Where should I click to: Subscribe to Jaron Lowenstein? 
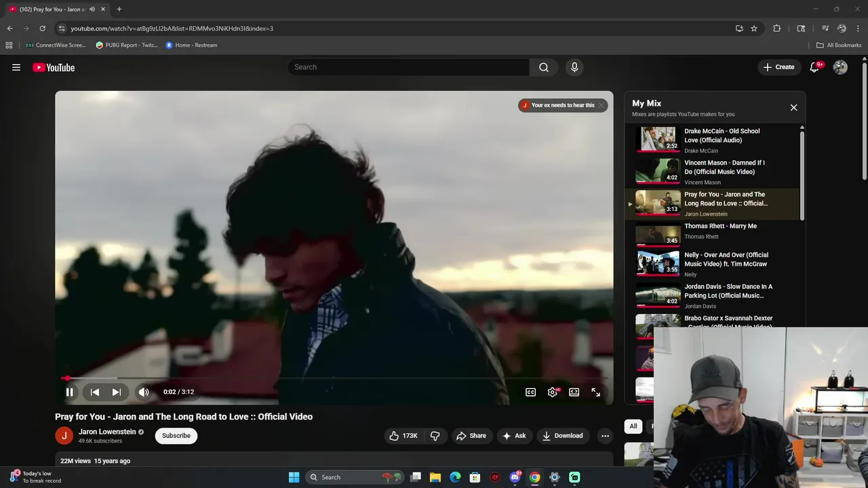[x=176, y=436]
